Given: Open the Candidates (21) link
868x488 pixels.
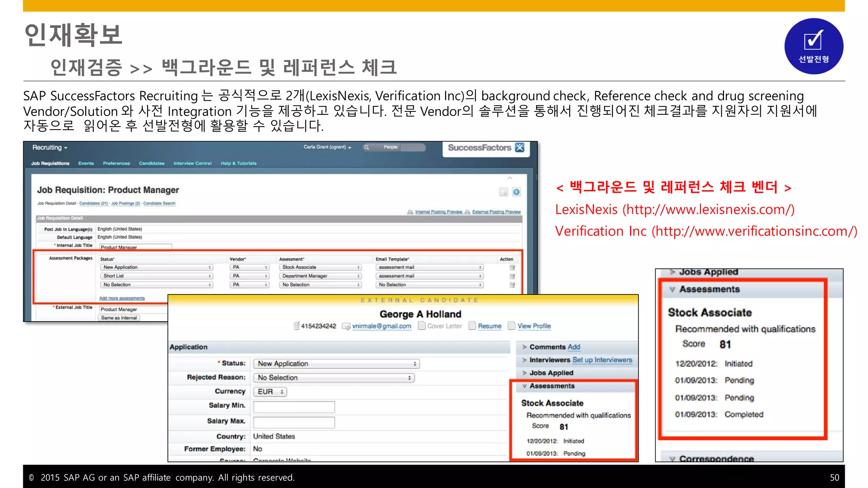Looking at the screenshot, I should (94, 203).
